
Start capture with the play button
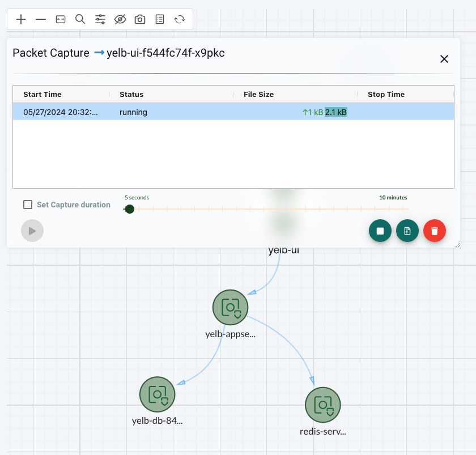coord(32,231)
